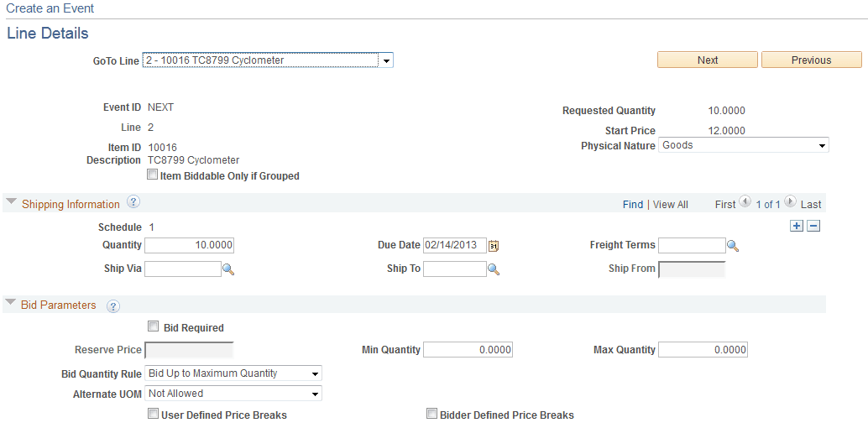Open the GoTo Line dropdown
Image resolution: width=868 pixels, height=428 pixels.
pos(268,60)
